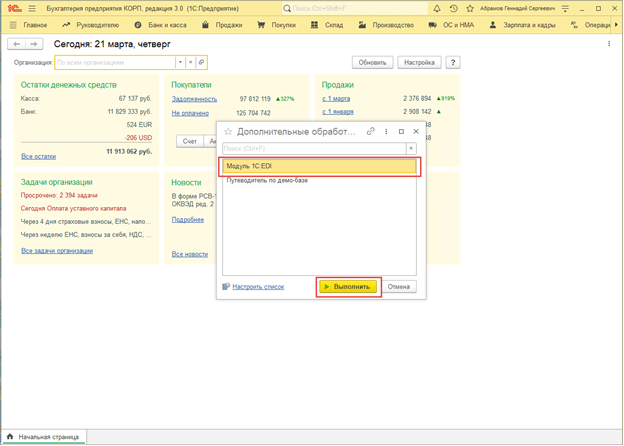Open the Подробнее news link

click(188, 220)
